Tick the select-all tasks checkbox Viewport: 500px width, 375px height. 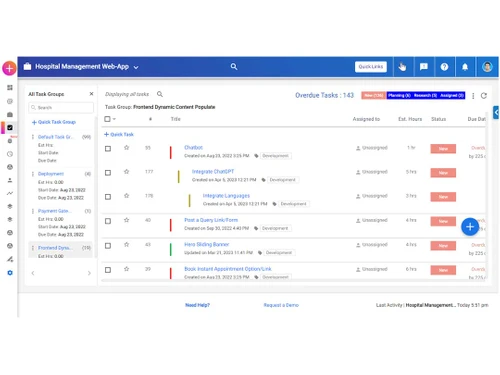(107, 119)
